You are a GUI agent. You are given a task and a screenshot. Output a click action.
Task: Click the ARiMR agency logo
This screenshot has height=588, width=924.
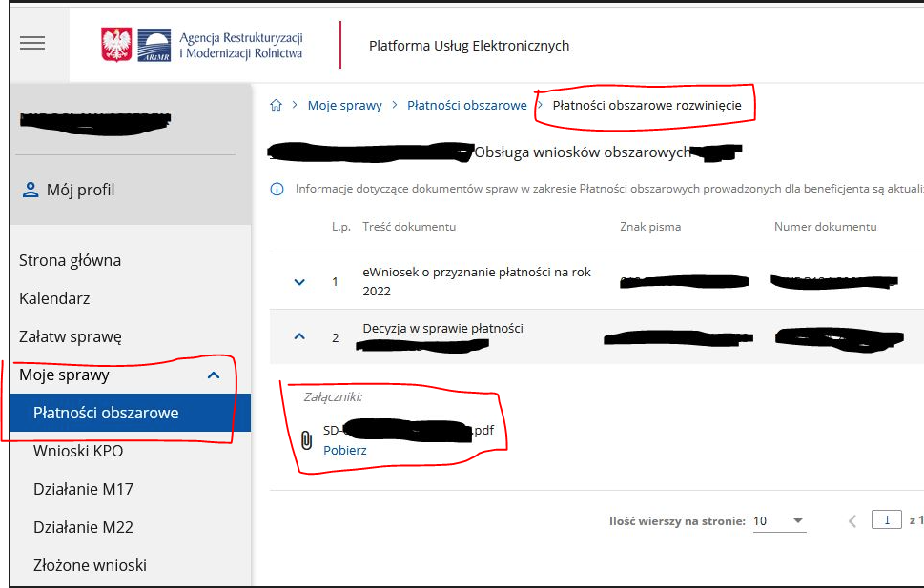tap(202, 45)
